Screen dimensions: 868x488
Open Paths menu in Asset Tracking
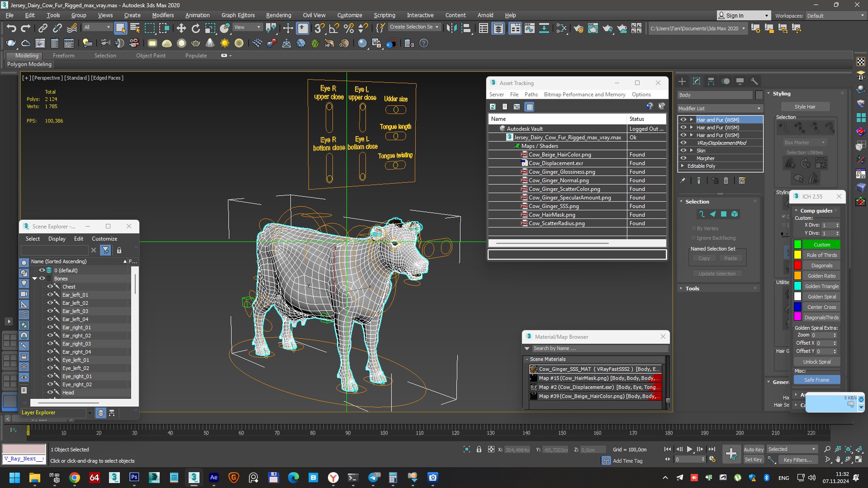click(x=531, y=95)
